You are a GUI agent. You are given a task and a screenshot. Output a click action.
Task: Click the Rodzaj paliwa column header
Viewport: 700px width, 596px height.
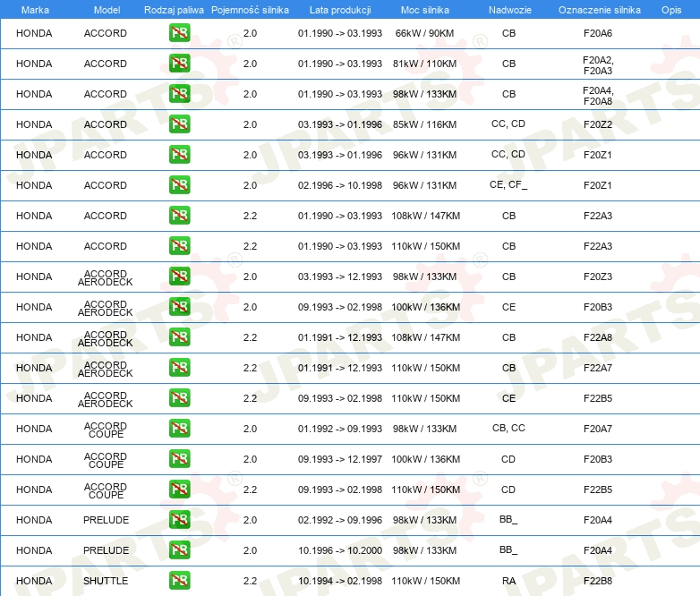coord(174,10)
